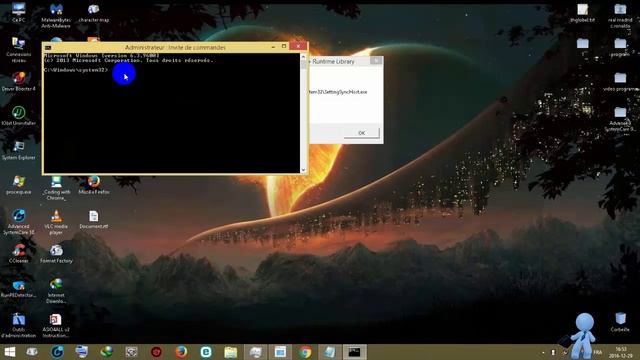Close the Runtime Library dialog
This screenshot has height=360, width=640.
[376, 61]
